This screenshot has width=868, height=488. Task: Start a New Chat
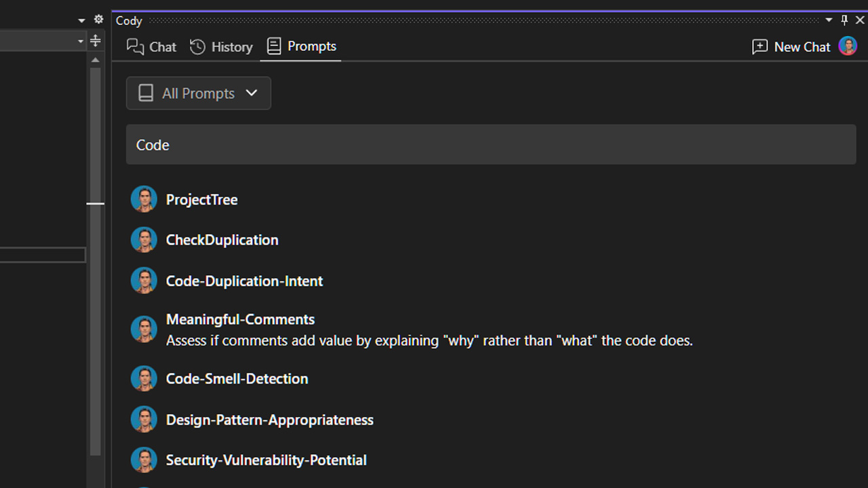click(x=791, y=47)
